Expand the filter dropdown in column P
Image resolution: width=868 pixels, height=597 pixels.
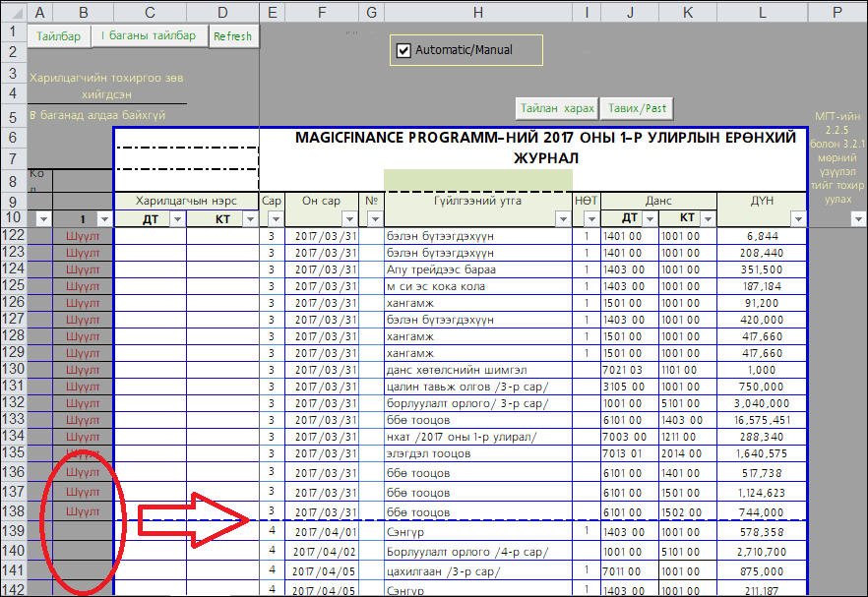[856, 219]
